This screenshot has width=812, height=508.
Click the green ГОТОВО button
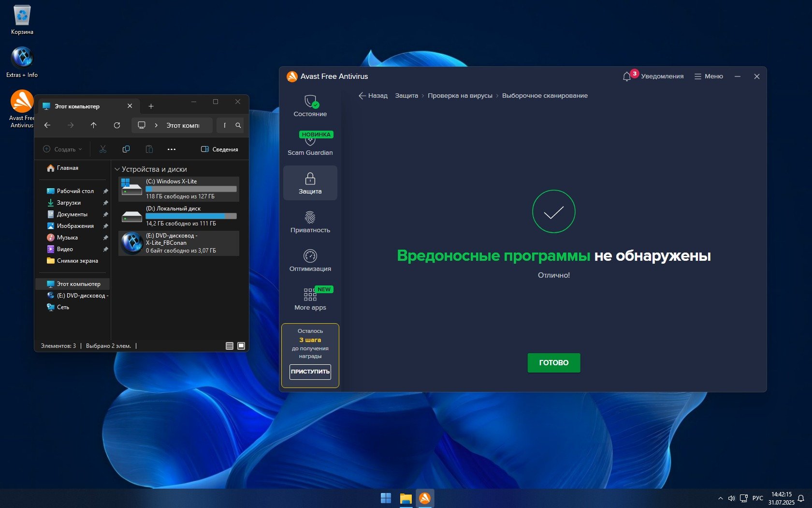(x=554, y=363)
